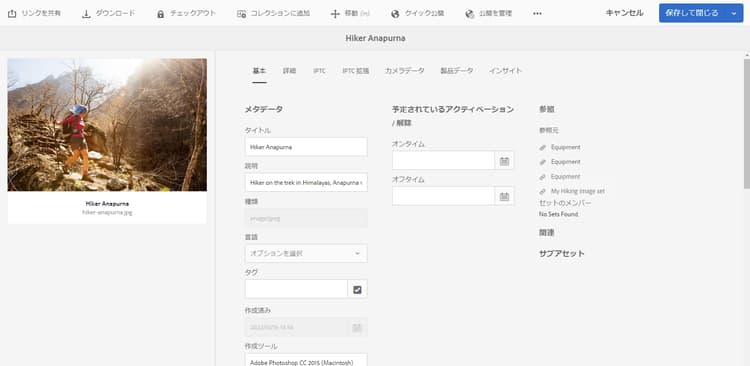Click the オフタイム date input field
Viewport: 750px width, 366px height.
(443, 196)
